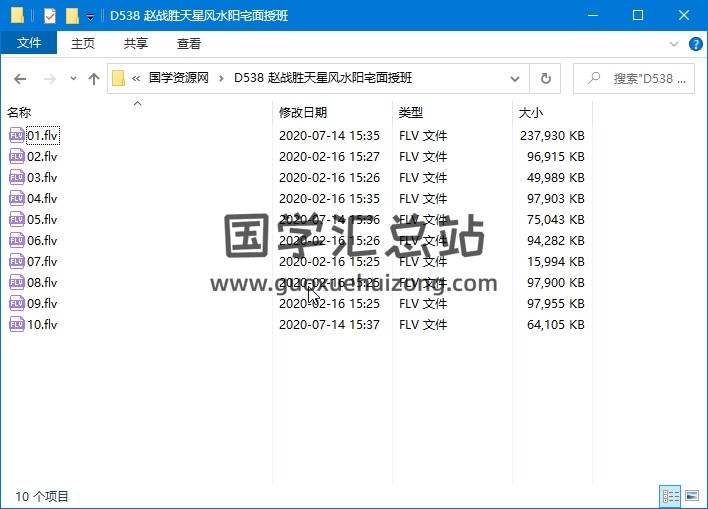
Task: Switch to details view icon in status bar
Action: click(670, 496)
